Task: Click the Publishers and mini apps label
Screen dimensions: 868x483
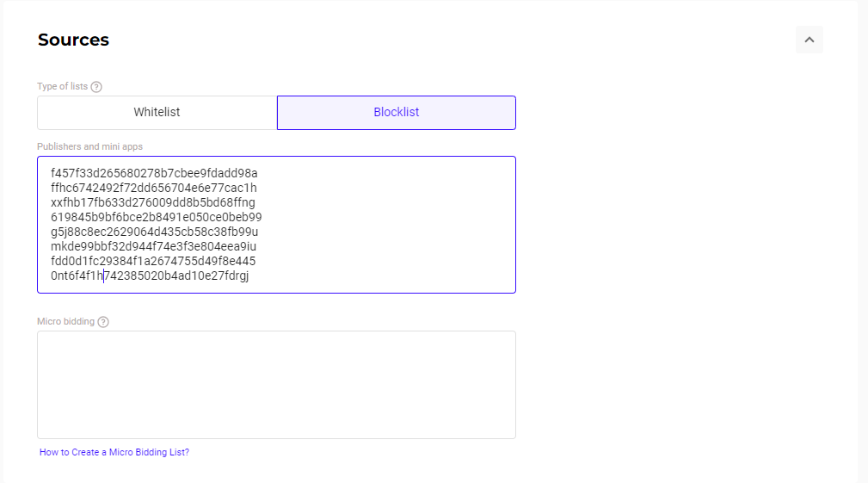Action: 89,147
